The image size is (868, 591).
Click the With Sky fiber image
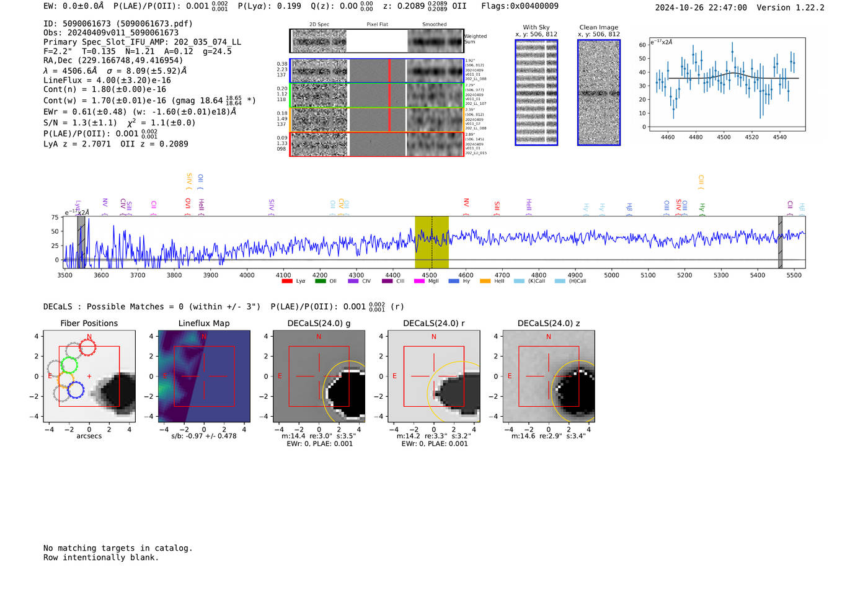[536, 92]
